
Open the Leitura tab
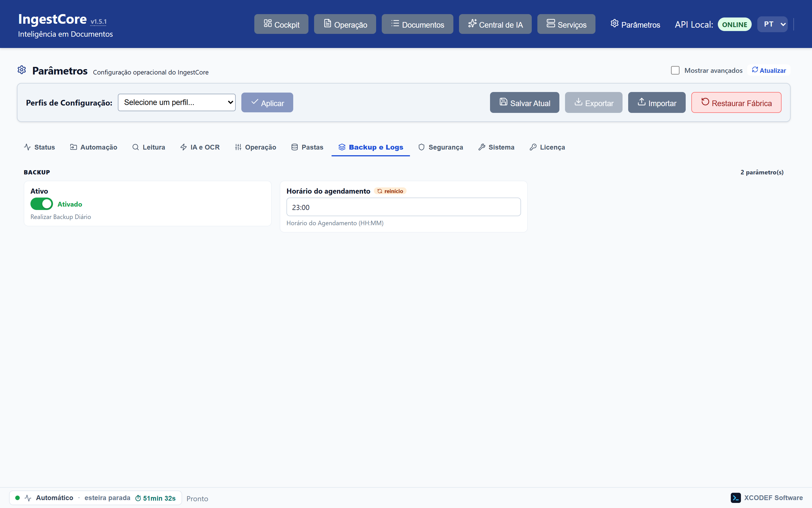click(149, 147)
